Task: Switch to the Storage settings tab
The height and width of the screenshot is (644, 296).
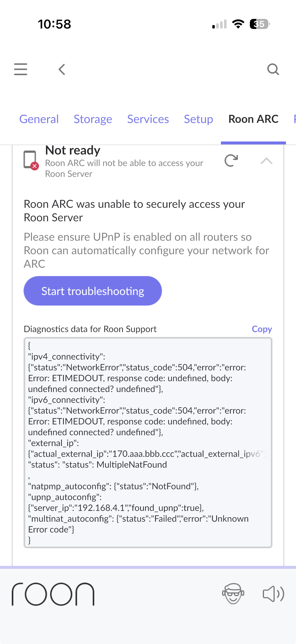Action: coord(93,119)
